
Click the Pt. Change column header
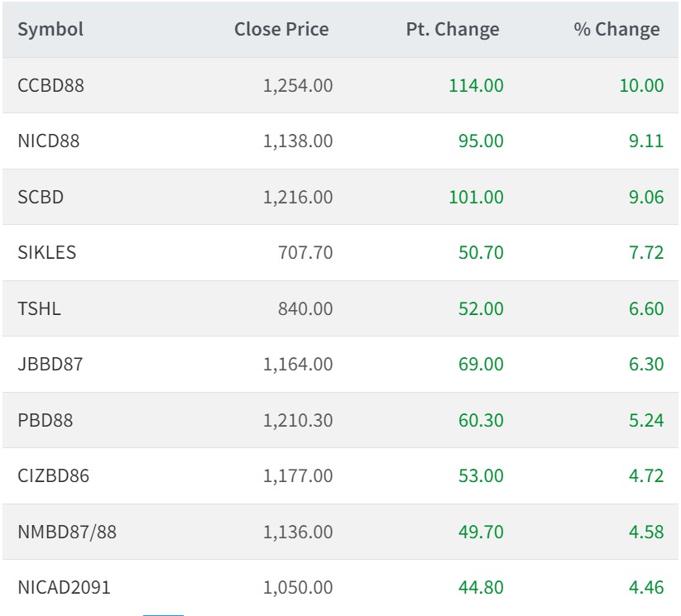453,30
